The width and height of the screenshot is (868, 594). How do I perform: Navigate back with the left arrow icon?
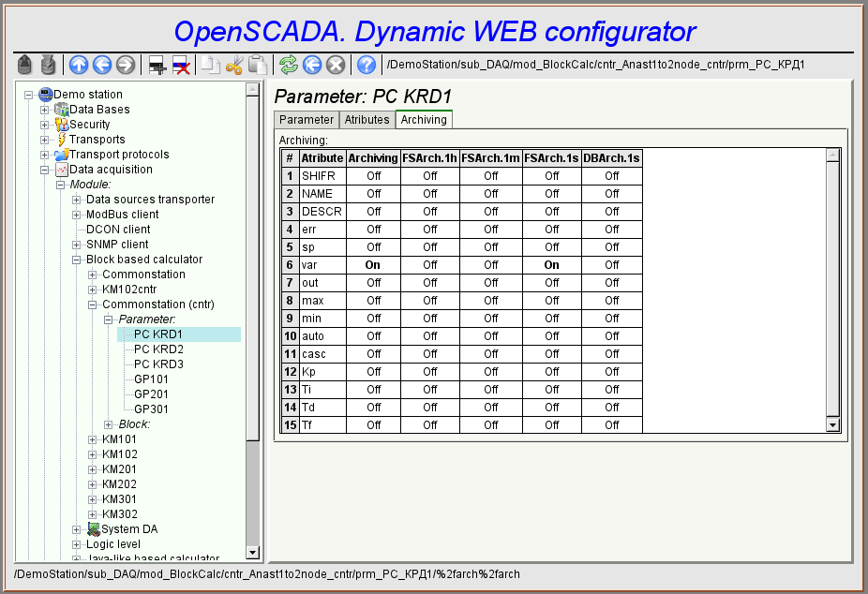[102, 65]
